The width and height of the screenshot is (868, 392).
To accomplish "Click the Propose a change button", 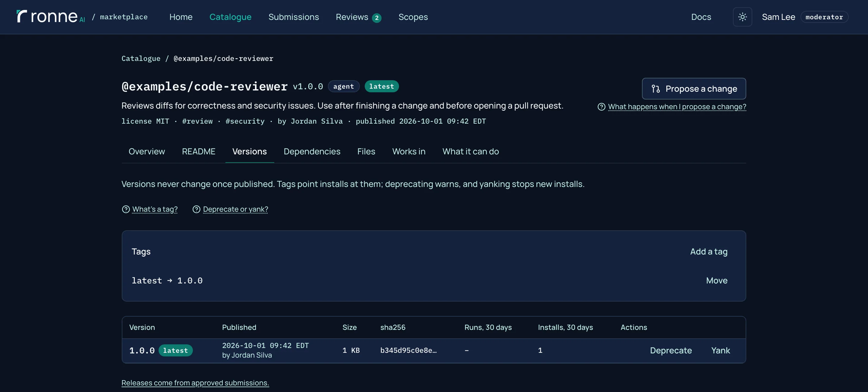I will click(x=694, y=89).
